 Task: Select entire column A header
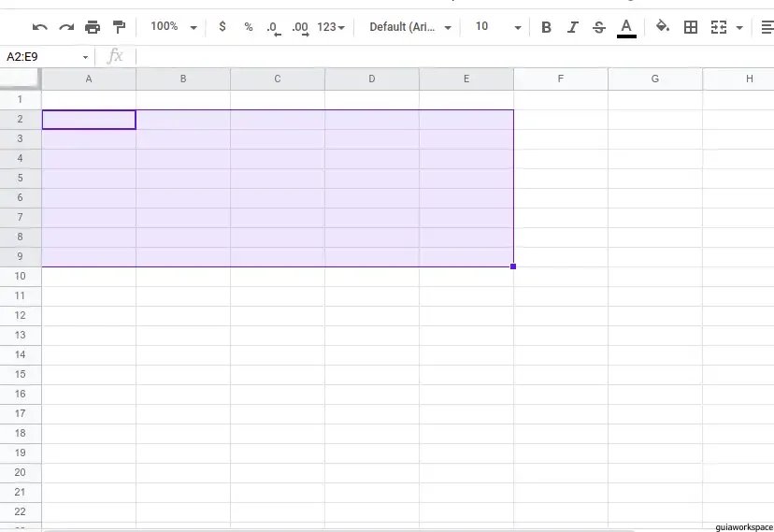click(x=89, y=79)
